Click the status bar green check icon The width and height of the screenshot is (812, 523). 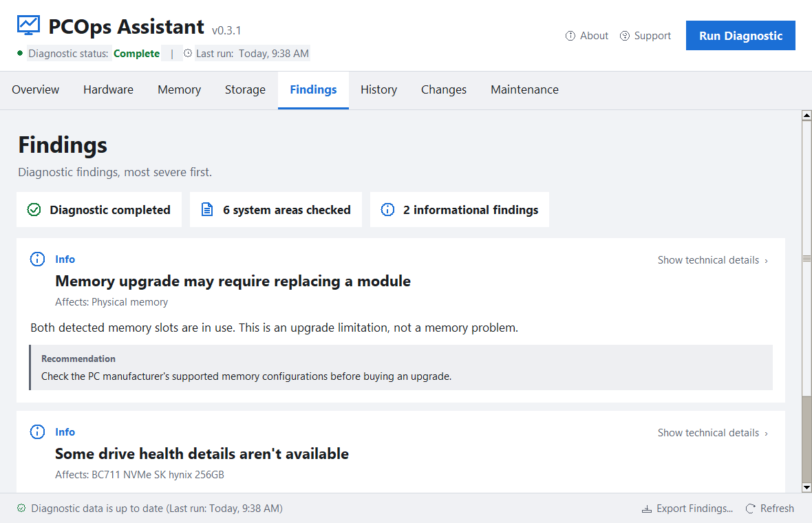pyautogui.click(x=21, y=508)
